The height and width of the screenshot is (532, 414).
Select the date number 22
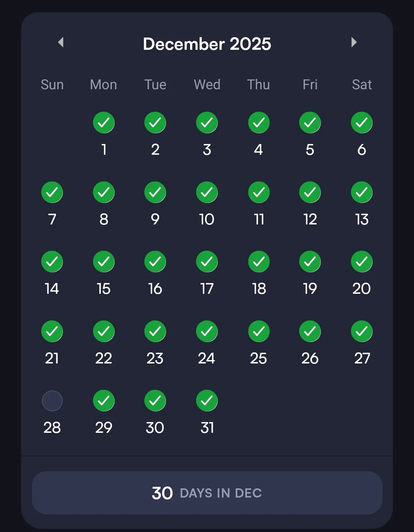point(103,358)
